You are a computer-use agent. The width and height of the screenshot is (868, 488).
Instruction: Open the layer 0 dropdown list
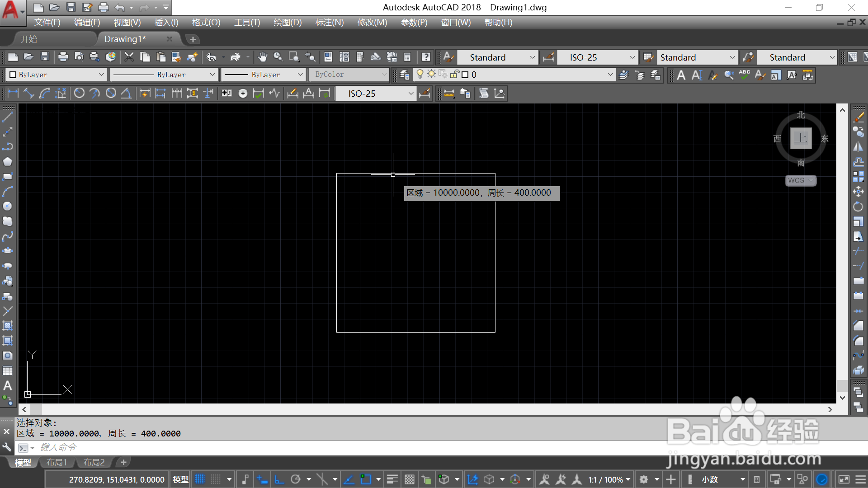[610, 75]
